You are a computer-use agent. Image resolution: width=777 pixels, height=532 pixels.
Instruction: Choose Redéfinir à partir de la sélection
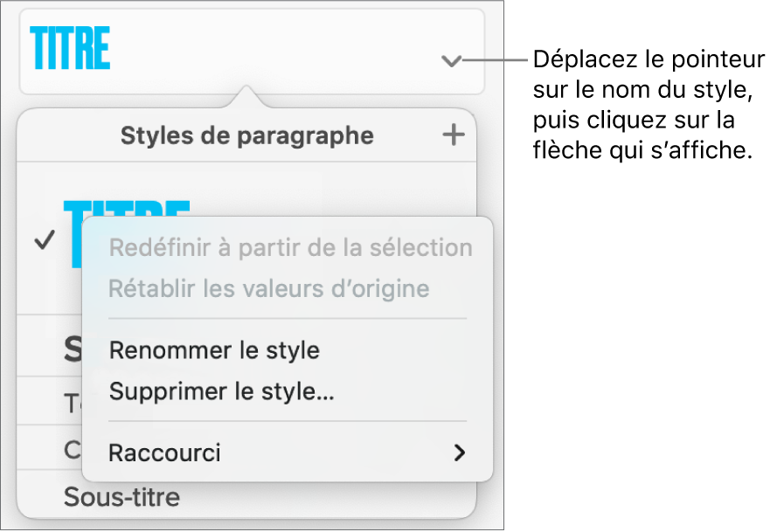pos(290,248)
